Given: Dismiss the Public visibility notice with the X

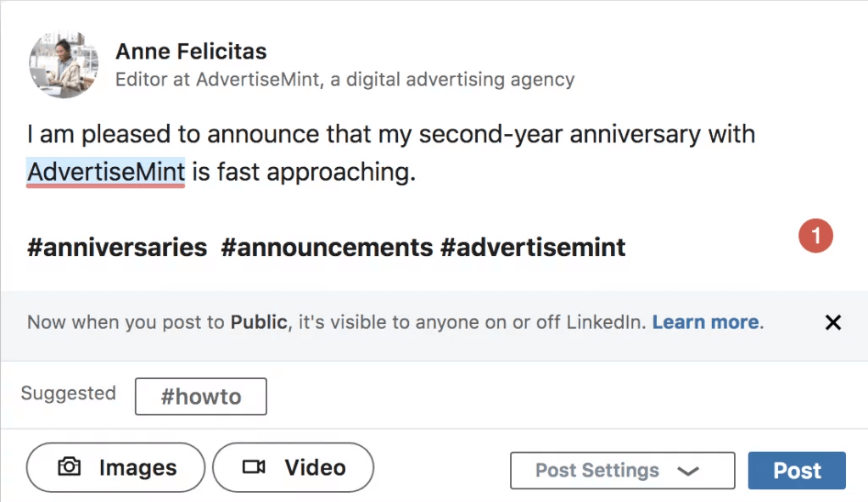Looking at the screenshot, I should point(832,322).
